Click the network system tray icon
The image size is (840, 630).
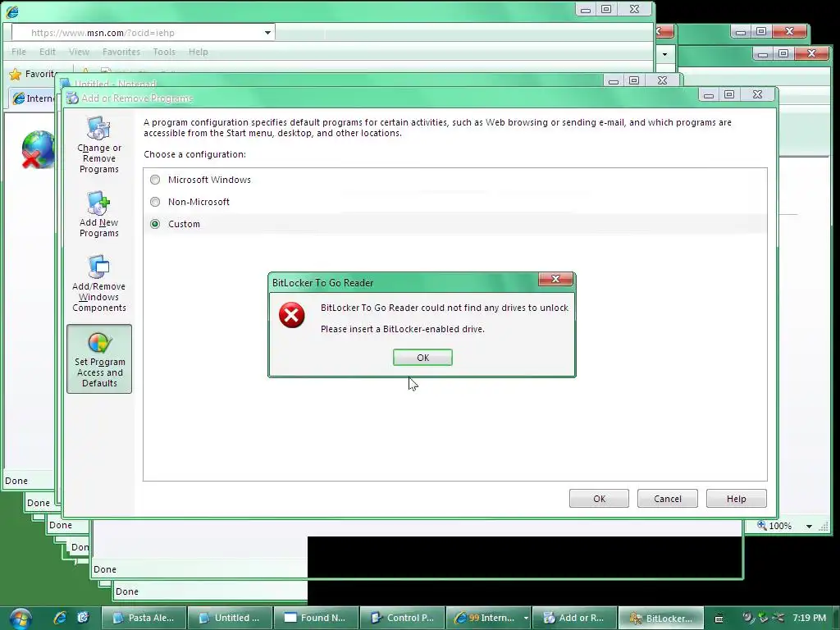tap(778, 618)
